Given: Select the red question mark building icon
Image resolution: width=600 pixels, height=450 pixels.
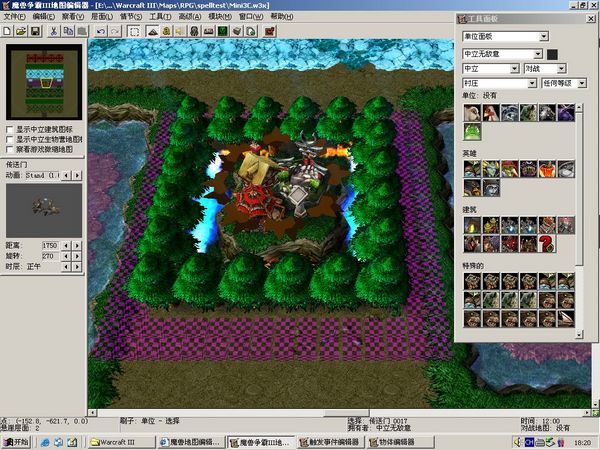Looking at the screenshot, I should point(546,244).
